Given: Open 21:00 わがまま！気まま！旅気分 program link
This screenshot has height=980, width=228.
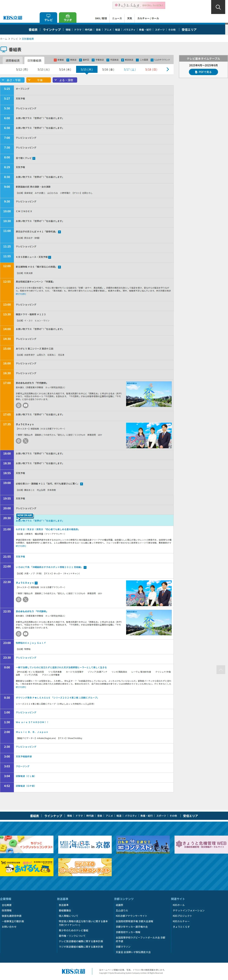Looking at the screenshot, I should coord(48,529).
